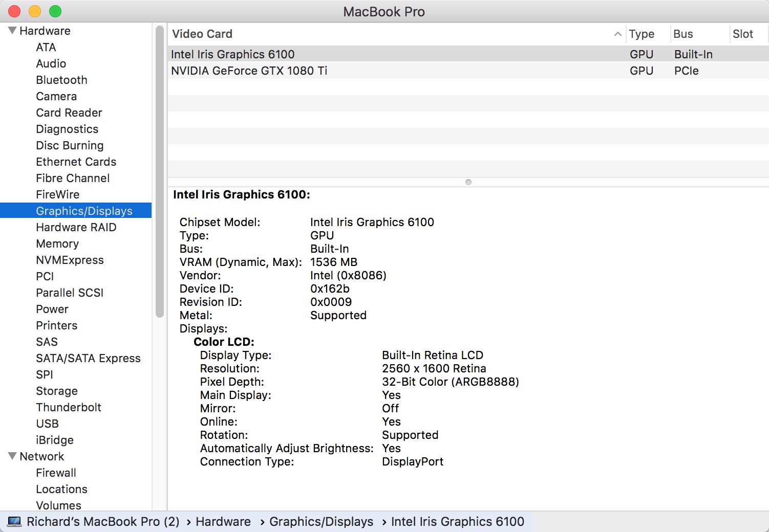Click the split pane divider handle dot
The width and height of the screenshot is (769, 532).
tap(468, 182)
